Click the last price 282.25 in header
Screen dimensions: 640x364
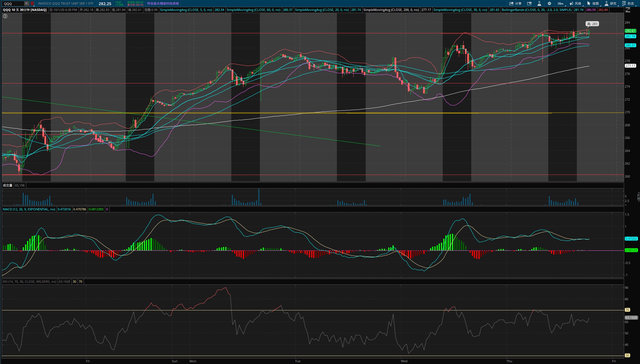tap(105, 3)
